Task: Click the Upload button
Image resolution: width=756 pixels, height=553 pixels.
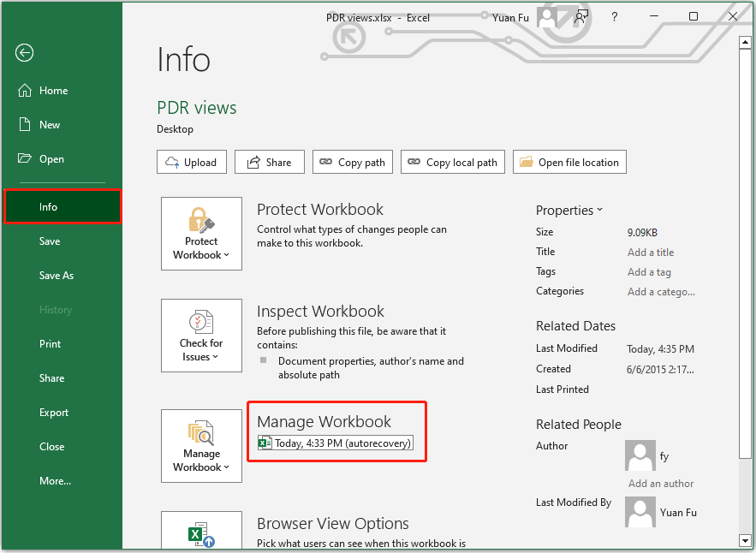Action: (192, 162)
